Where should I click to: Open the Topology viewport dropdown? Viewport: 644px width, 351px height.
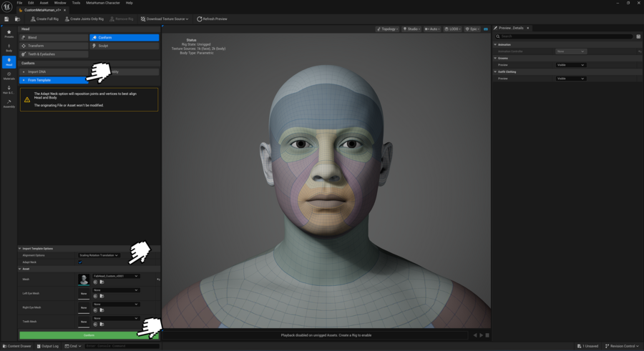tap(388, 29)
